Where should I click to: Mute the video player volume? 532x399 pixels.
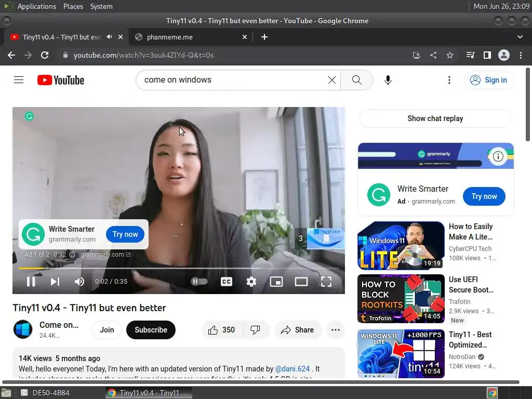(79, 282)
